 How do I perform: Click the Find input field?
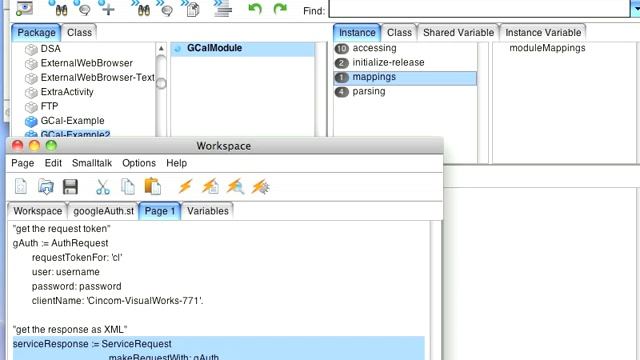click(479, 9)
